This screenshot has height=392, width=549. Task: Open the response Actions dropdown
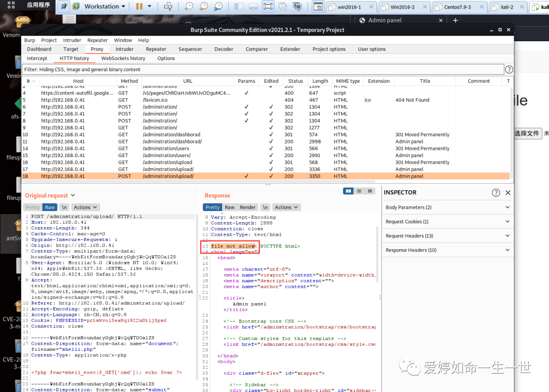(286, 207)
